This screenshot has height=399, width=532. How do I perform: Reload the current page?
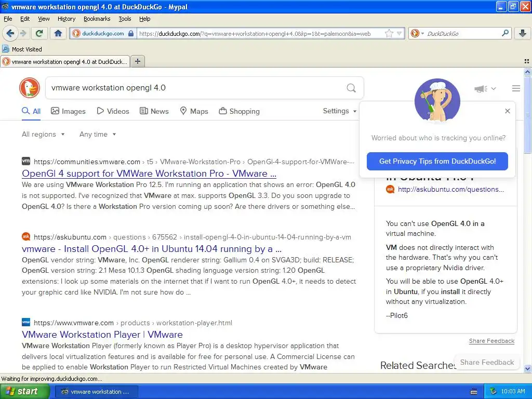[39, 33]
